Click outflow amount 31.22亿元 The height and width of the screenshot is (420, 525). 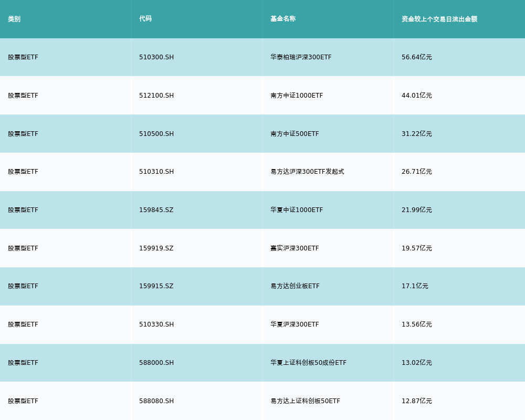416,134
